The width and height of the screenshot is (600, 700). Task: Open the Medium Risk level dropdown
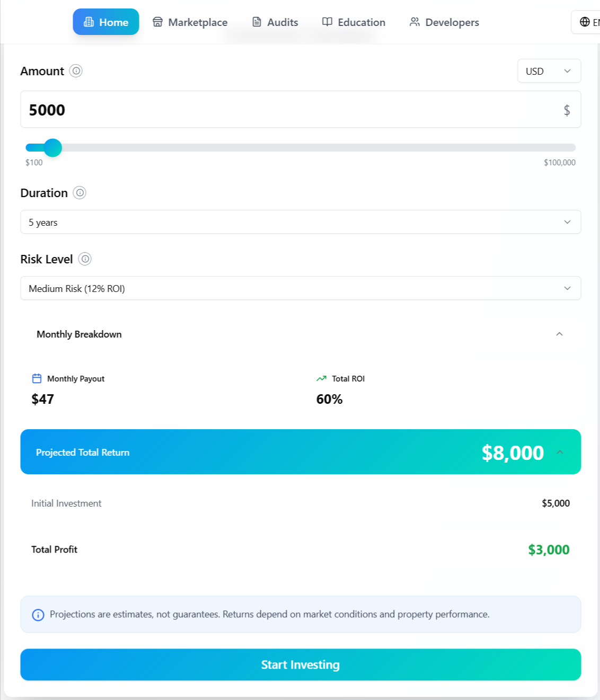coord(301,288)
